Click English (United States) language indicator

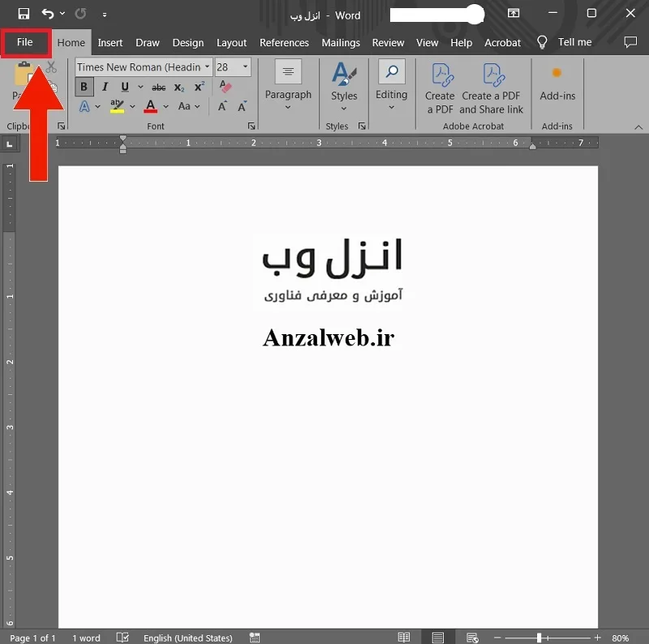click(x=188, y=638)
